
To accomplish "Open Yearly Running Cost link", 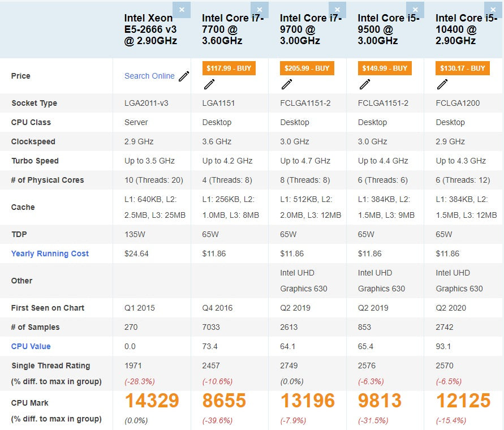I will click(50, 253).
